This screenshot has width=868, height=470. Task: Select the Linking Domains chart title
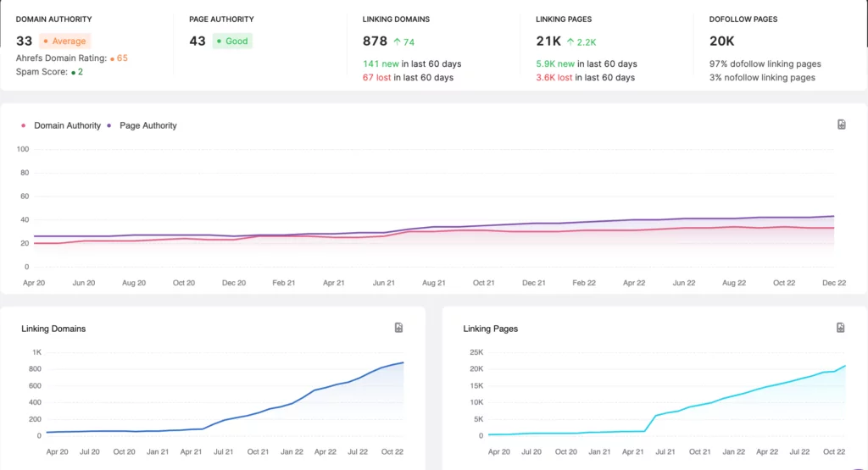pyautogui.click(x=53, y=329)
